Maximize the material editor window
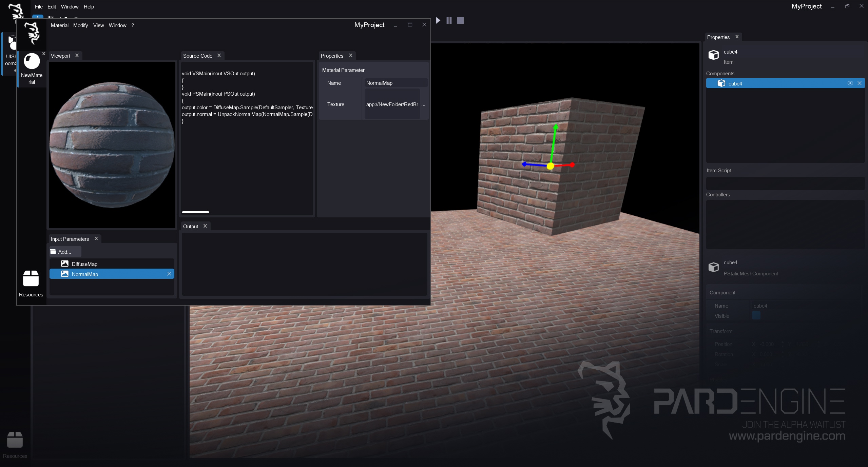 click(410, 25)
